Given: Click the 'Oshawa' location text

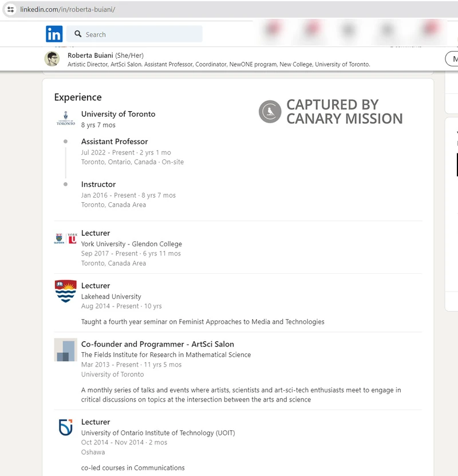Looking at the screenshot, I should pos(93,452).
